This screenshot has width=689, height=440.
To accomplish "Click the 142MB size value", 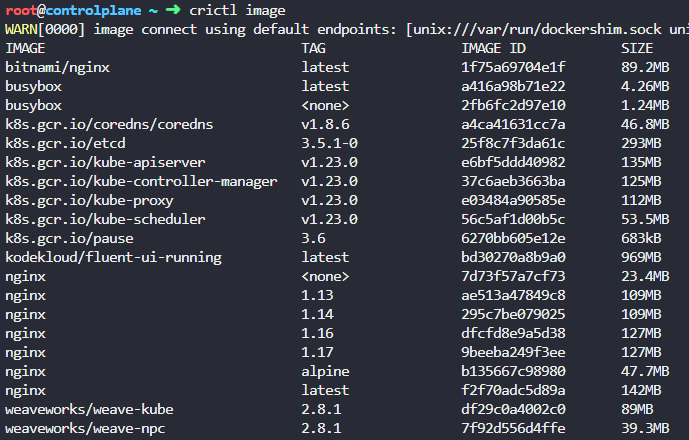I will pyautogui.click(x=641, y=390).
